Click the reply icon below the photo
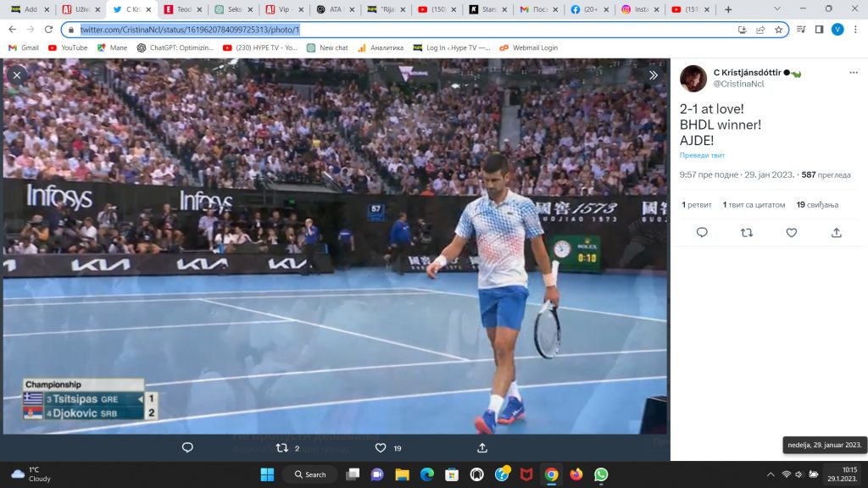 (x=187, y=447)
